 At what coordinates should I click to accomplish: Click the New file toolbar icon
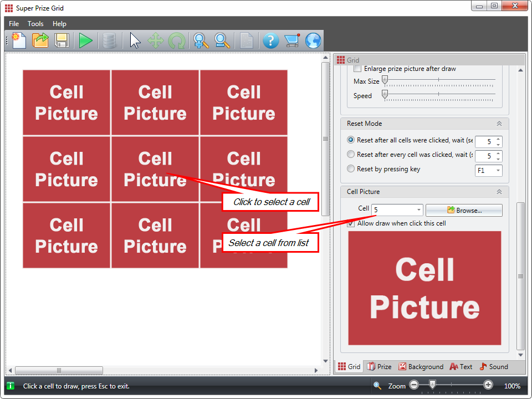pos(19,40)
